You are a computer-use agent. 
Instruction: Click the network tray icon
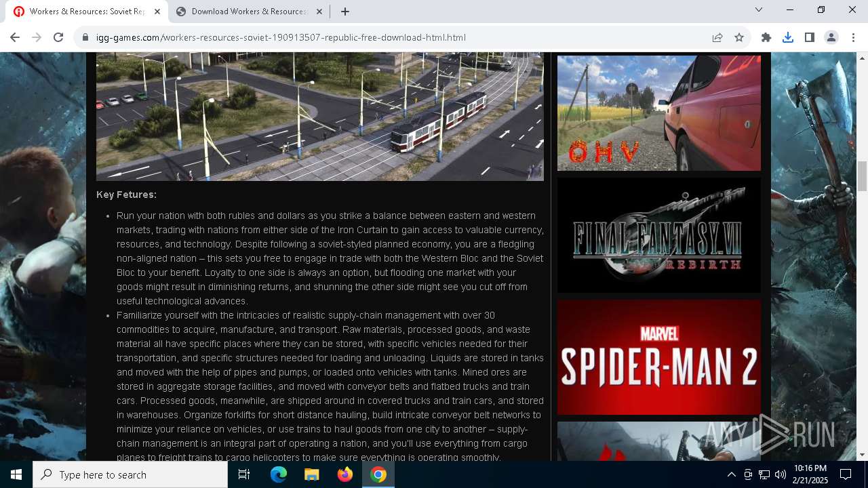tap(764, 474)
